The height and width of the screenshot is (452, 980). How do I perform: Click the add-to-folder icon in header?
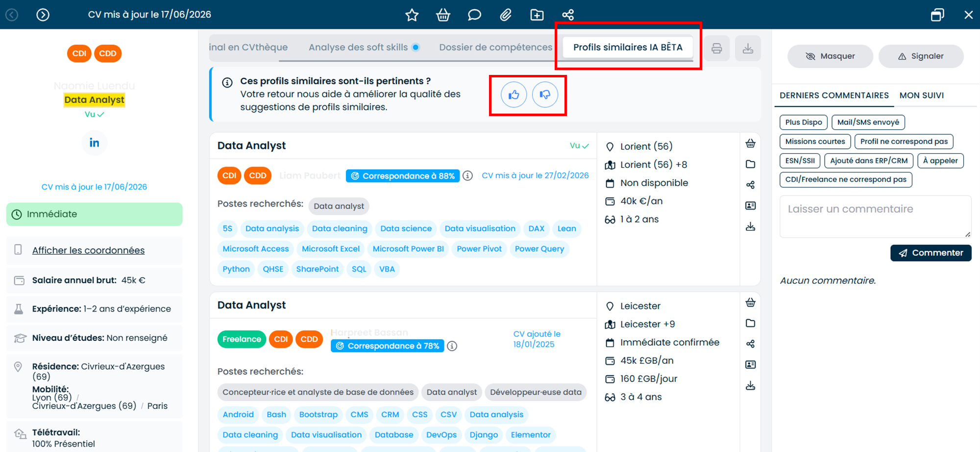537,15
